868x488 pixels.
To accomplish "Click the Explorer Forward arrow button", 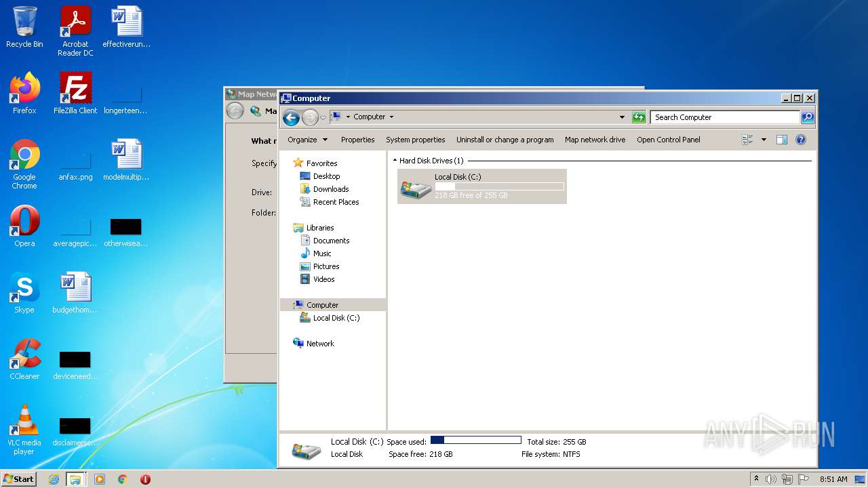I will [310, 117].
